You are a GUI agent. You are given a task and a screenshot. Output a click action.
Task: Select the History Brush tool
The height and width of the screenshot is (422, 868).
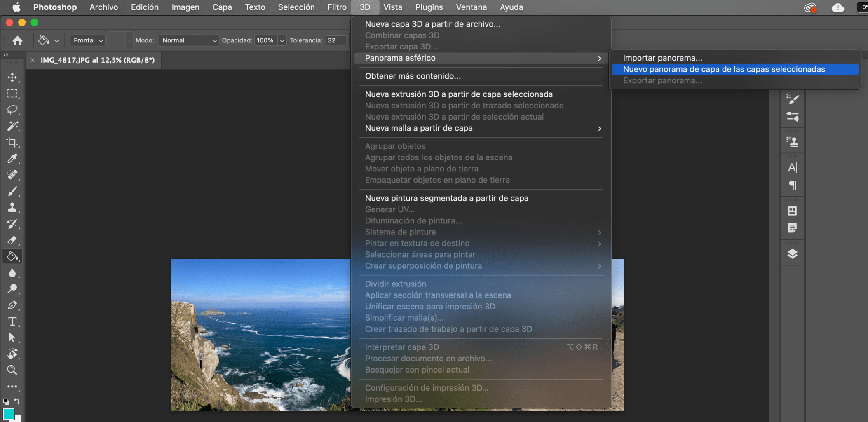tap(12, 224)
